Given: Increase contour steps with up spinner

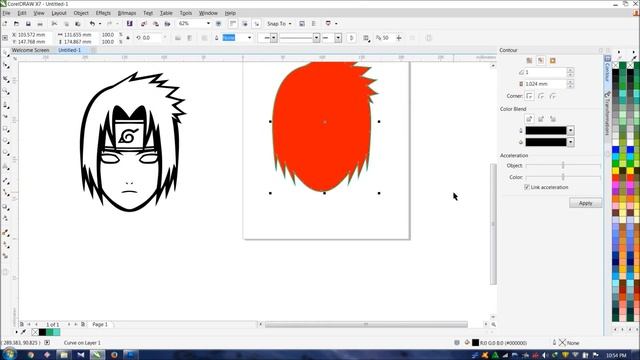Looking at the screenshot, I should click(x=570, y=70).
